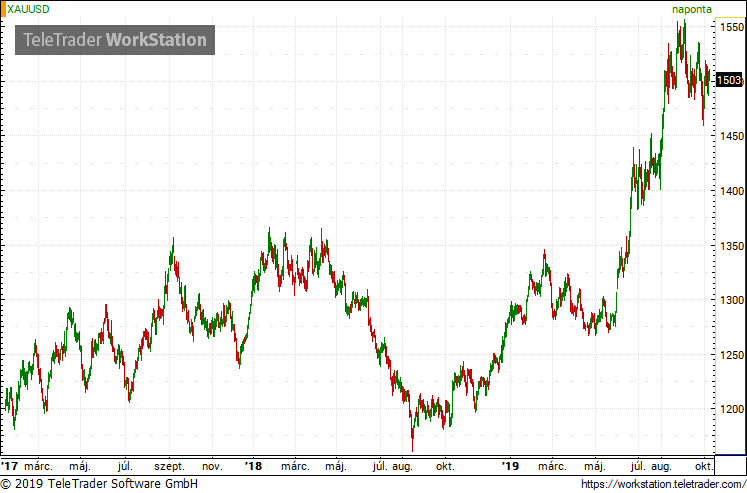Click the '18 year label on time axis
This screenshot has width=747, height=493.
(x=253, y=466)
